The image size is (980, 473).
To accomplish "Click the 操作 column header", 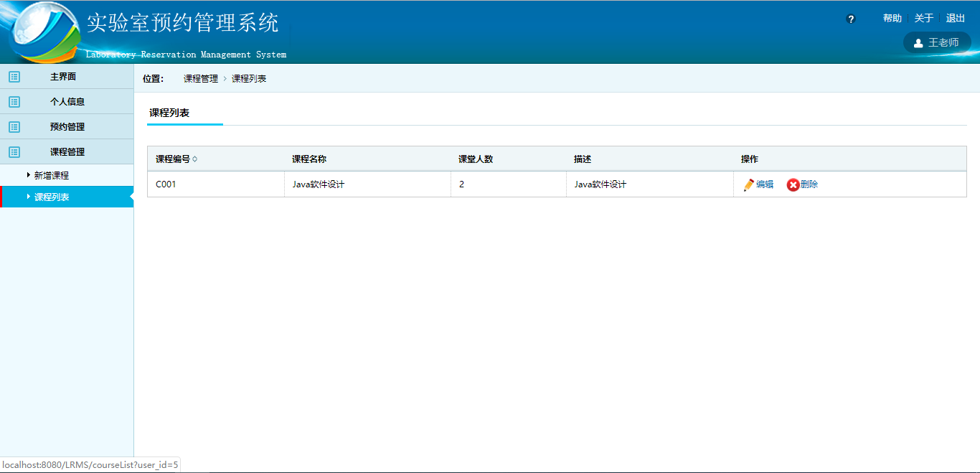I will pos(750,159).
